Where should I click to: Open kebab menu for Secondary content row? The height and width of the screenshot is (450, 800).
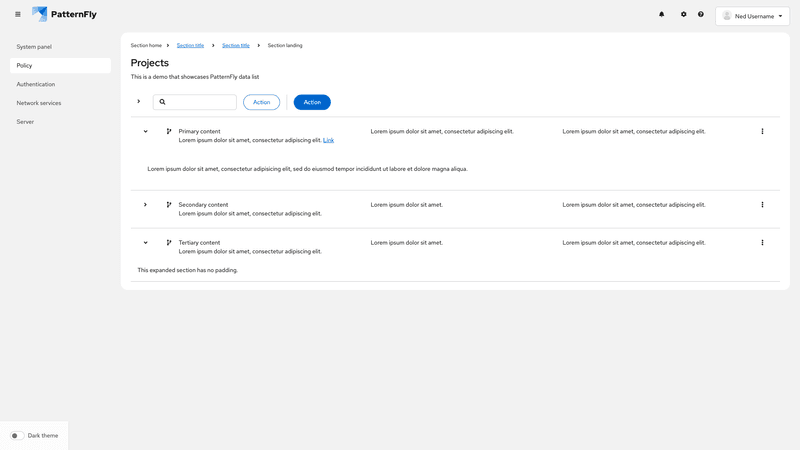click(x=762, y=204)
